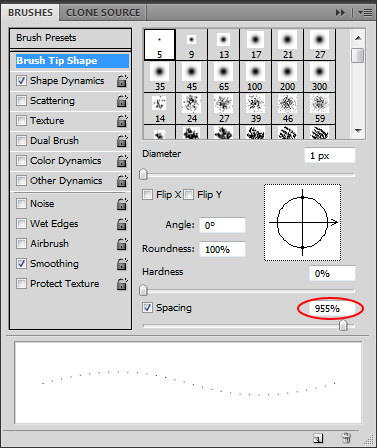Create a new brush preset

click(x=318, y=438)
